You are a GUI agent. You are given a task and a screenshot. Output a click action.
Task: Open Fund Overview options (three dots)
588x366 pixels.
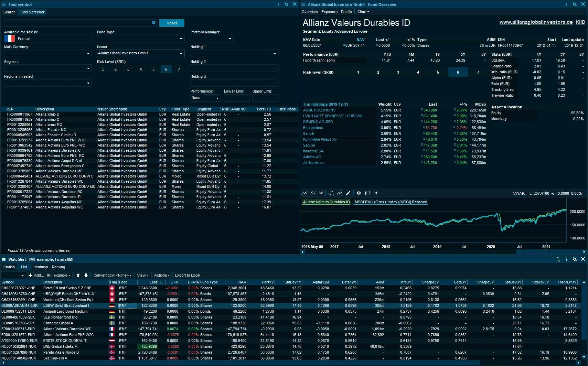566,4
